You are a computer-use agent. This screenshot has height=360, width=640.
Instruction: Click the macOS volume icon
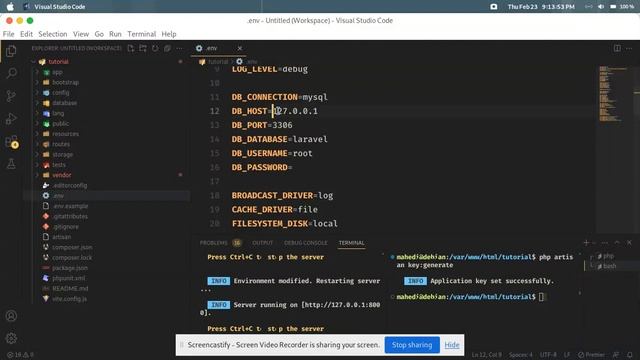coord(601,7)
